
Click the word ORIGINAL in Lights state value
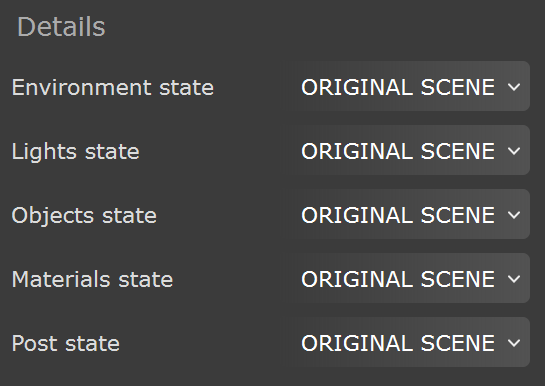point(357,151)
